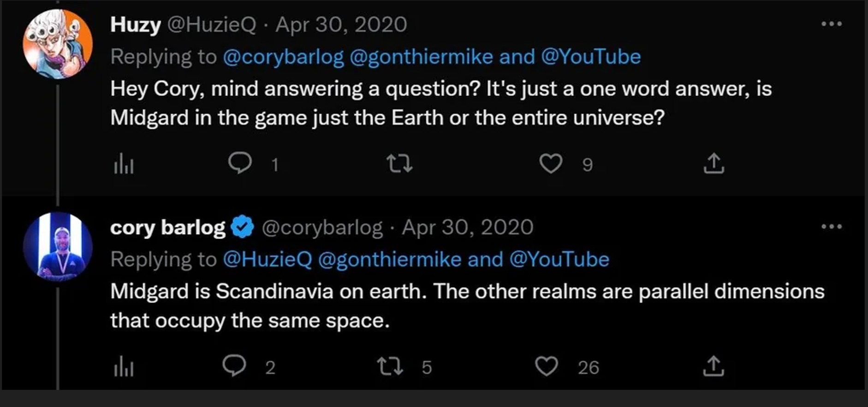Image resolution: width=868 pixels, height=407 pixels.
Task: Retweet cory barlog's Midgard answer
Action: (x=390, y=366)
